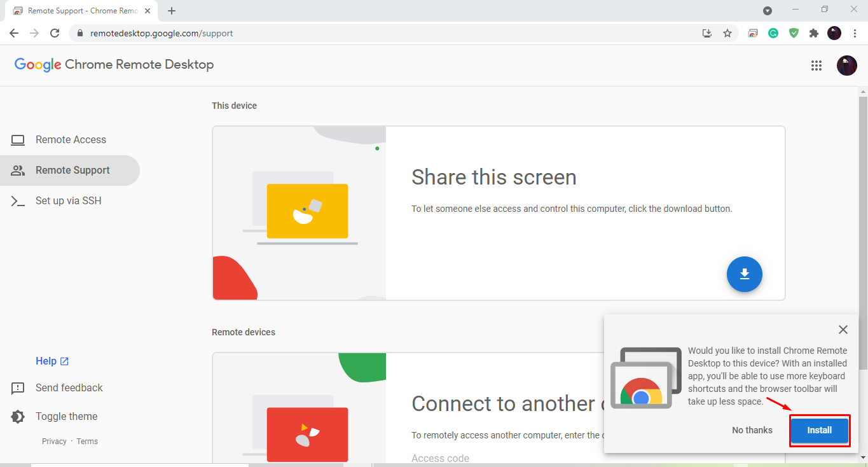Click the Remote devices label
Screen dimensions: 868x467
244,332
